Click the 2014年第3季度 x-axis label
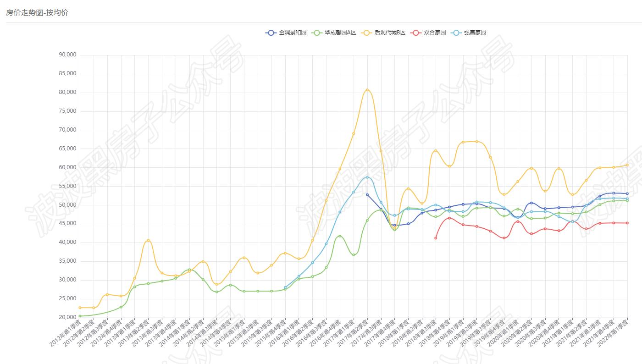The image size is (642, 364). click(x=202, y=333)
